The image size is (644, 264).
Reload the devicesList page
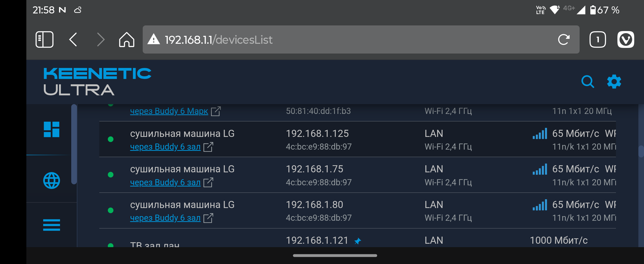click(x=563, y=40)
